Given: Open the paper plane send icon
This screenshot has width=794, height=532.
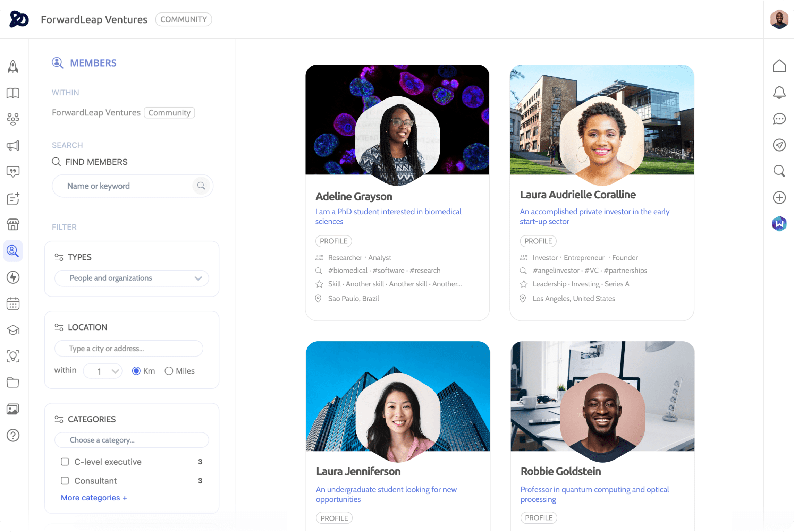Looking at the screenshot, I should coord(779,145).
